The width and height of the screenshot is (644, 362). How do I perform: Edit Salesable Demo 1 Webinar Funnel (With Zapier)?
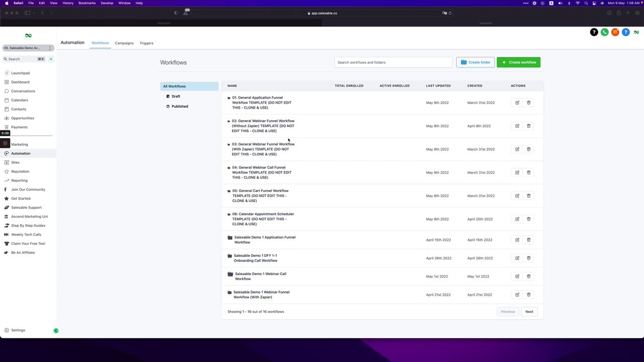[517, 295]
